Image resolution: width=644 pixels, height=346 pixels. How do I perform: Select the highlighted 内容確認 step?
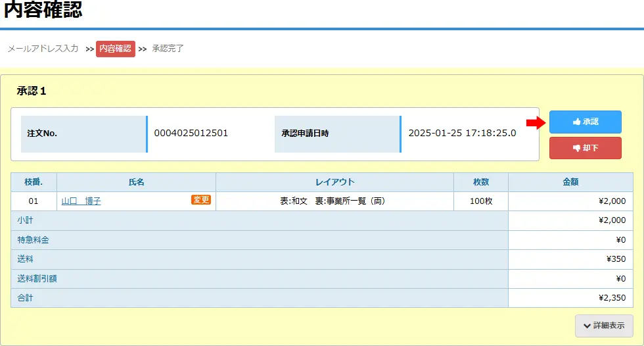tap(116, 49)
